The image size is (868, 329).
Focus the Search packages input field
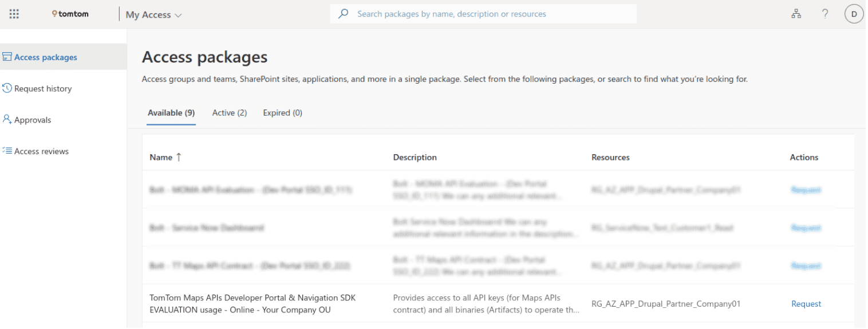[483, 14]
